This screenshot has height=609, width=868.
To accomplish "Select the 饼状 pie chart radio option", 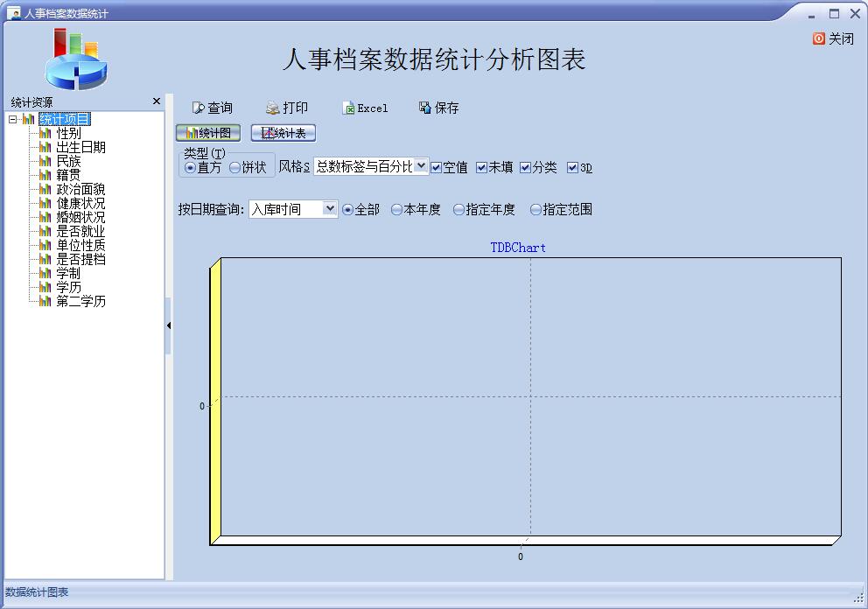I will click(233, 169).
